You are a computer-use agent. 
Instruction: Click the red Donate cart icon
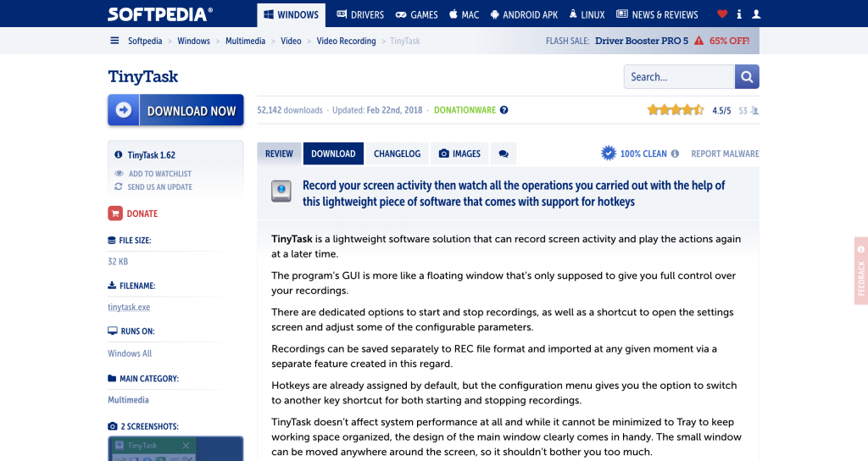pyautogui.click(x=115, y=213)
